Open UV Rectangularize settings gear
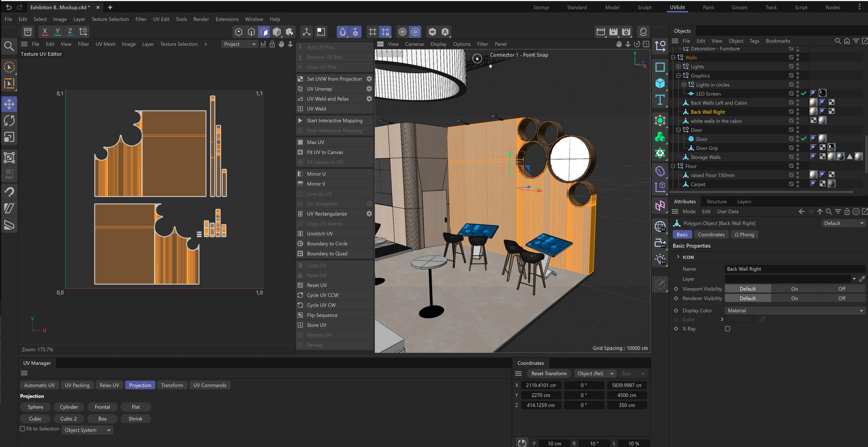Image resolution: width=868 pixels, height=447 pixels. click(x=369, y=213)
